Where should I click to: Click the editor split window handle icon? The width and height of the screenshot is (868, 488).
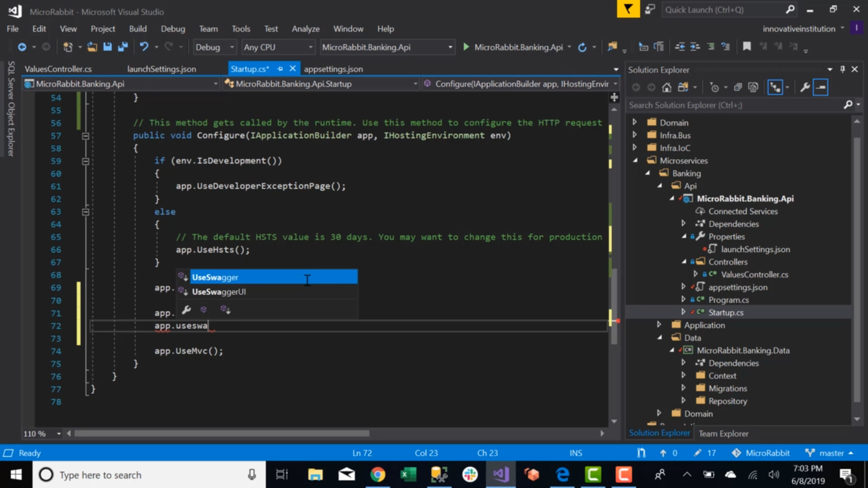pyautogui.click(x=614, y=97)
